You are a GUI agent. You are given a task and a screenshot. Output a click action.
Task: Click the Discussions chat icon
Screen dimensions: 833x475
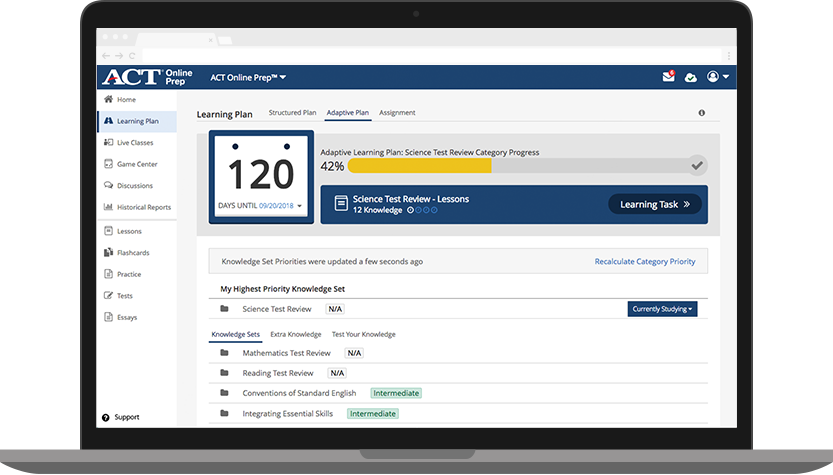click(108, 185)
